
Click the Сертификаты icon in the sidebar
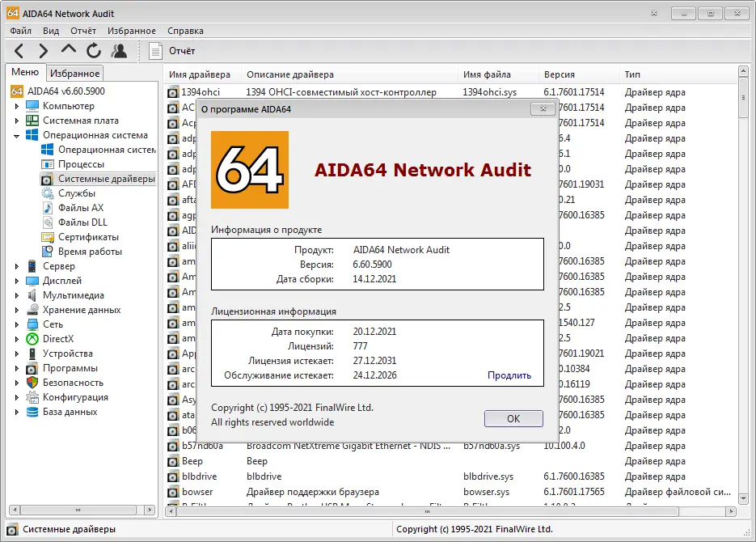point(48,237)
